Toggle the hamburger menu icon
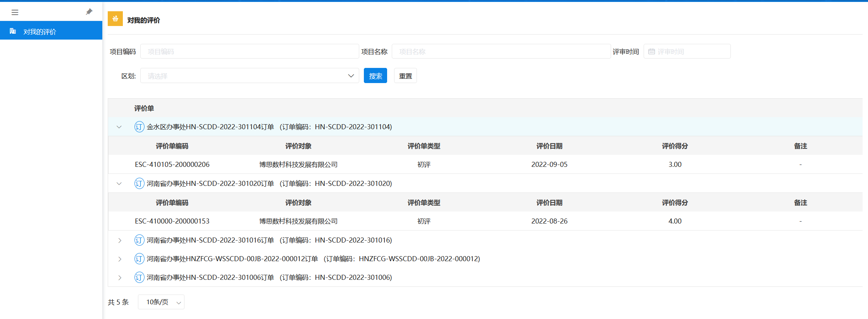Screen dimensions: 868x319 point(15,12)
